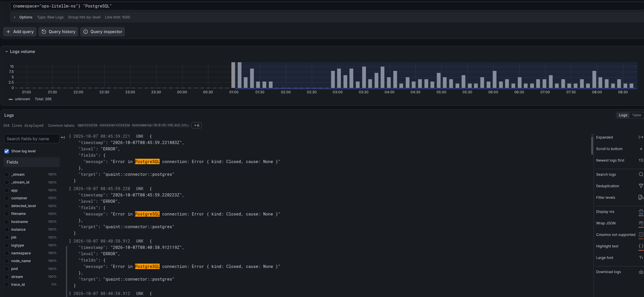This screenshot has width=644, height=297.
Task: Collapse the fields sidebar arrow icon
Action: (x=63, y=137)
